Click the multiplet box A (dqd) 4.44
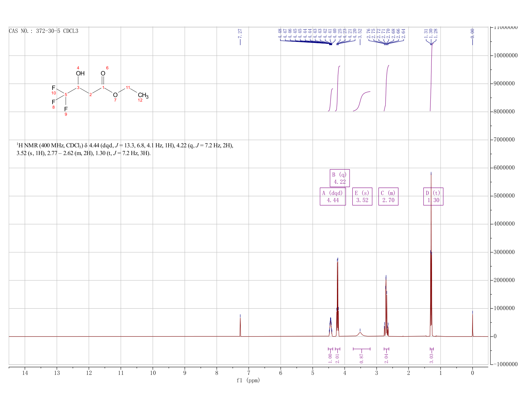This screenshot has width=532, height=411. coord(332,196)
